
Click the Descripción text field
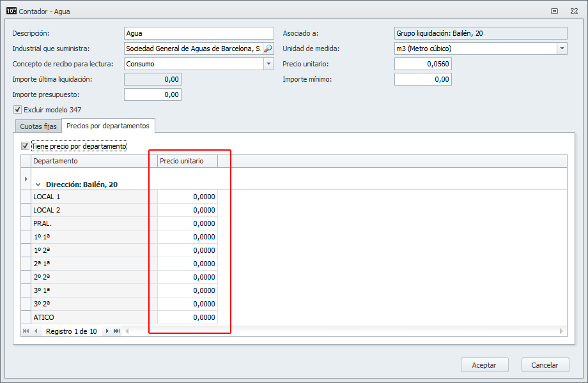pyautogui.click(x=198, y=33)
